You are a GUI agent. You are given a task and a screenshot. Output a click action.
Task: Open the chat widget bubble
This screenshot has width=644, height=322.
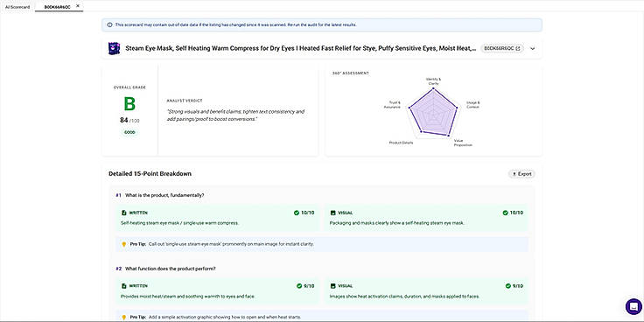[x=633, y=306]
